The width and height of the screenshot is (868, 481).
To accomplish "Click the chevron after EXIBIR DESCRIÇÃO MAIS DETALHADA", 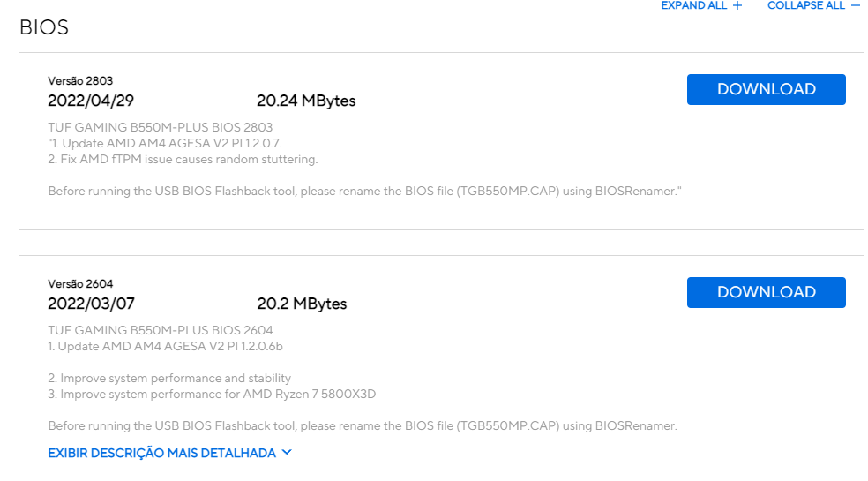I will (x=287, y=452).
